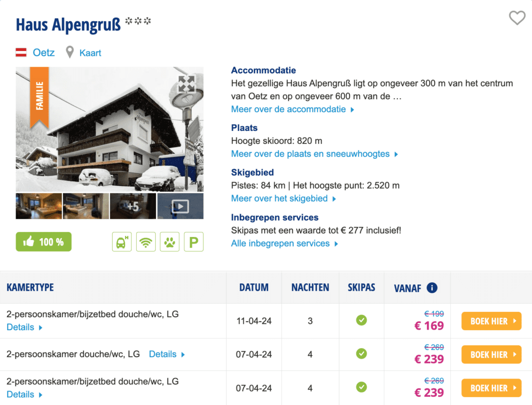Open Alle inbegrepen services link
Image resolution: width=532 pixels, height=405 pixels.
(284, 243)
